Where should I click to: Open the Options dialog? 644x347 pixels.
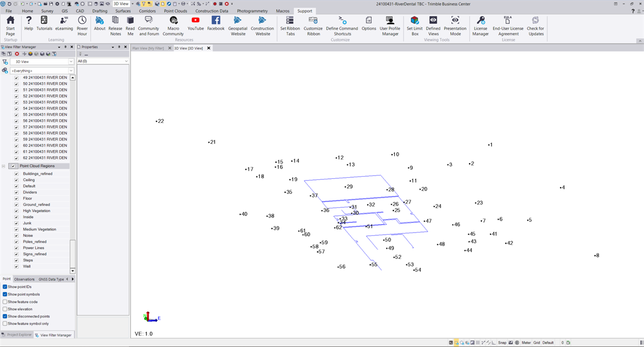point(369,24)
